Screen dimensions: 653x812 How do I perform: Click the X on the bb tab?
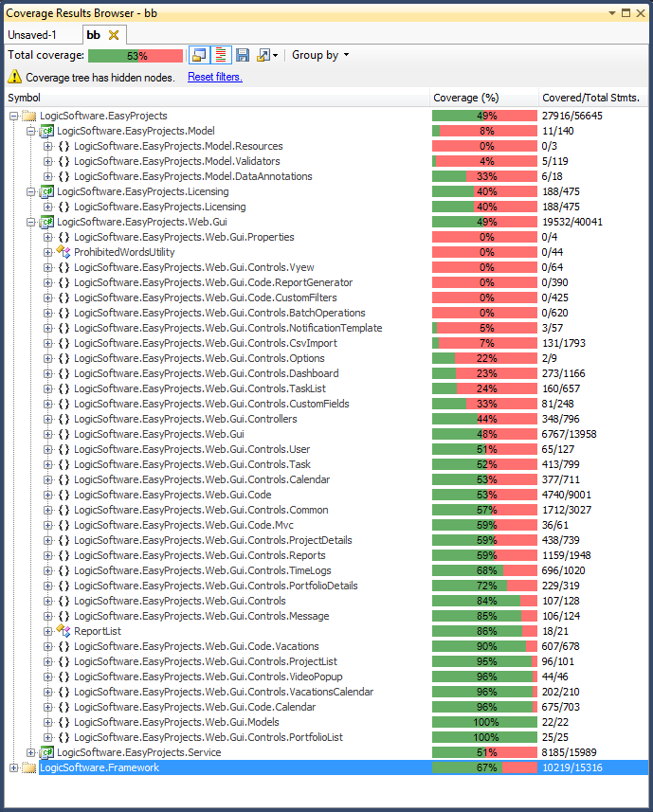(x=114, y=35)
